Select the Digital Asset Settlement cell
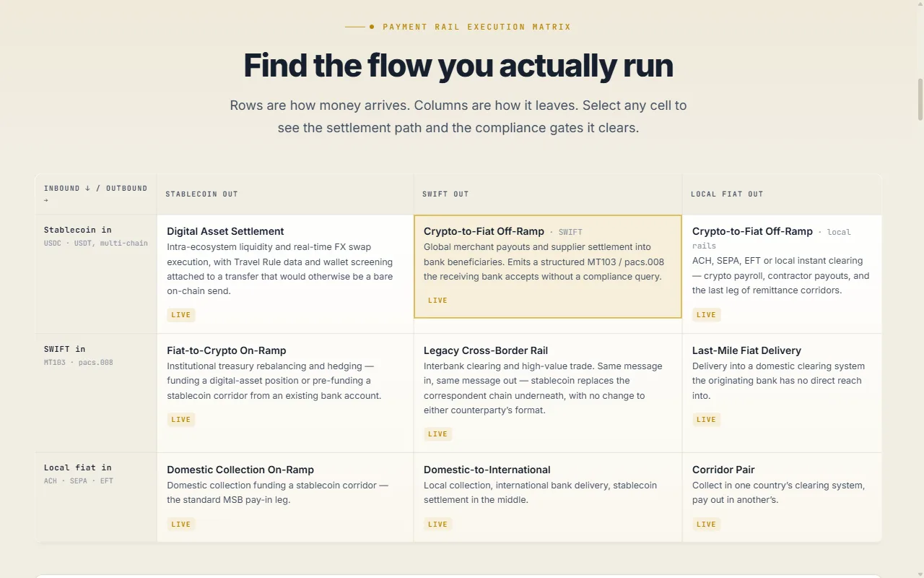Image resolution: width=924 pixels, height=578 pixels. [x=285, y=274]
